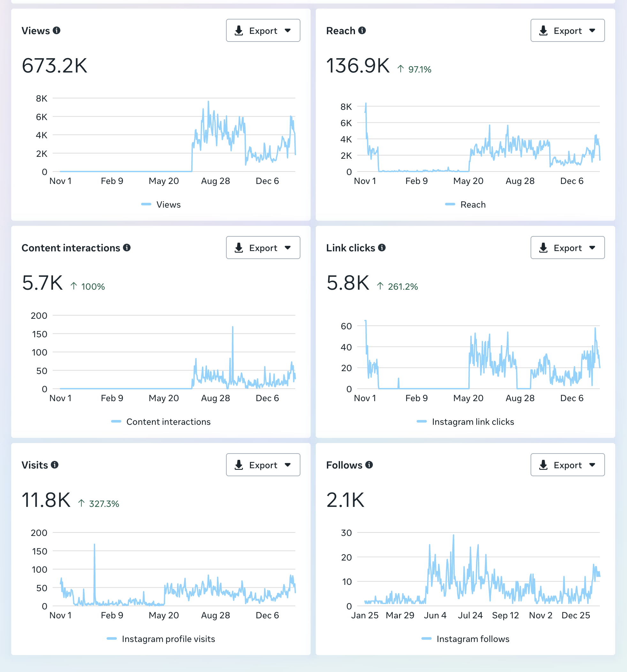The image size is (627, 672).
Task: Click the download icon on Views Export
Action: point(239,30)
